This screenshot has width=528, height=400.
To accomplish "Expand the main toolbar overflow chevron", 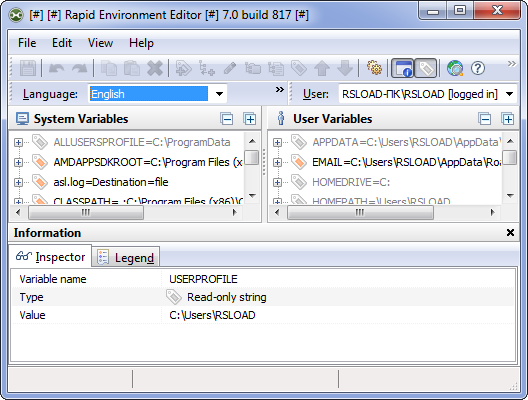I will click(512, 64).
